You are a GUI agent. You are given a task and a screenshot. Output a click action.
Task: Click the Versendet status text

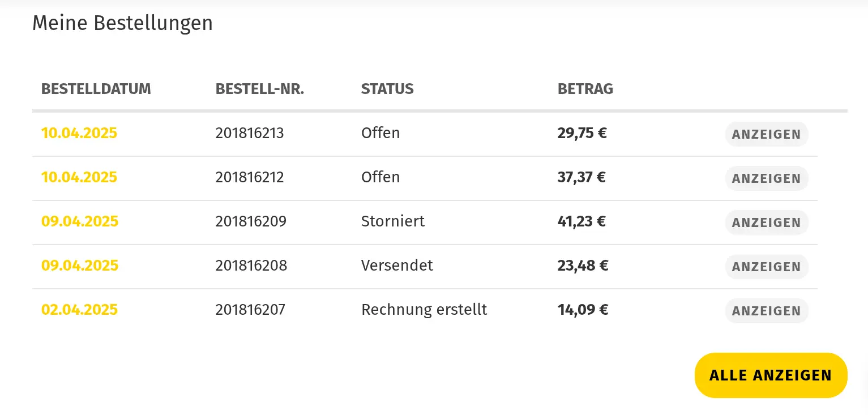point(397,266)
